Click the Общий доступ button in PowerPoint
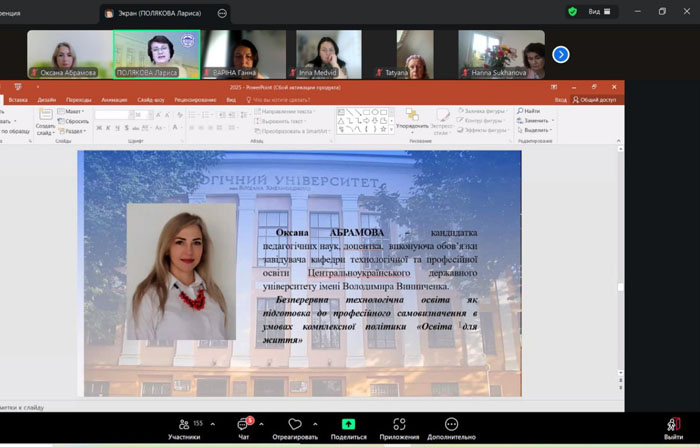 pos(597,100)
